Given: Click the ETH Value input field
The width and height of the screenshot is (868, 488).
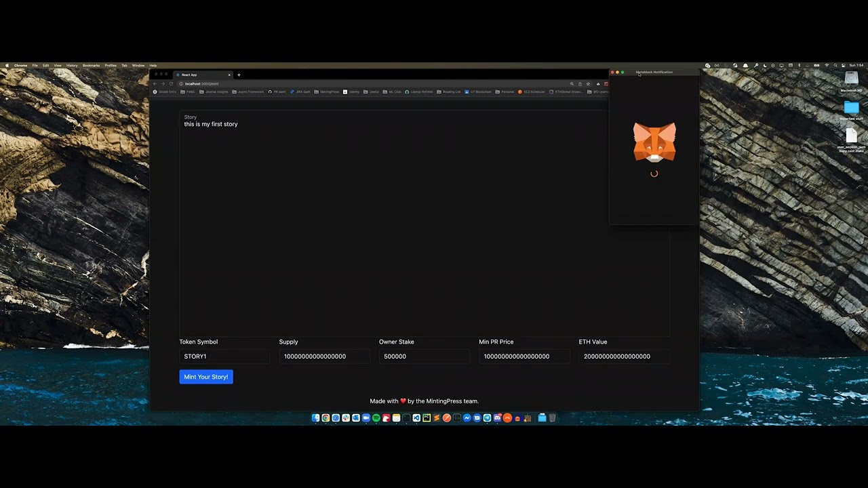Looking at the screenshot, I should [x=624, y=356].
